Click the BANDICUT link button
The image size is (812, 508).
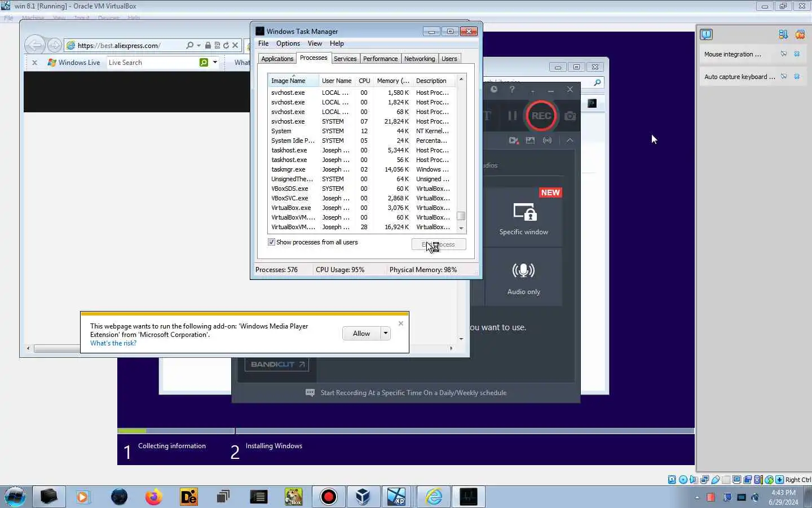(x=277, y=364)
